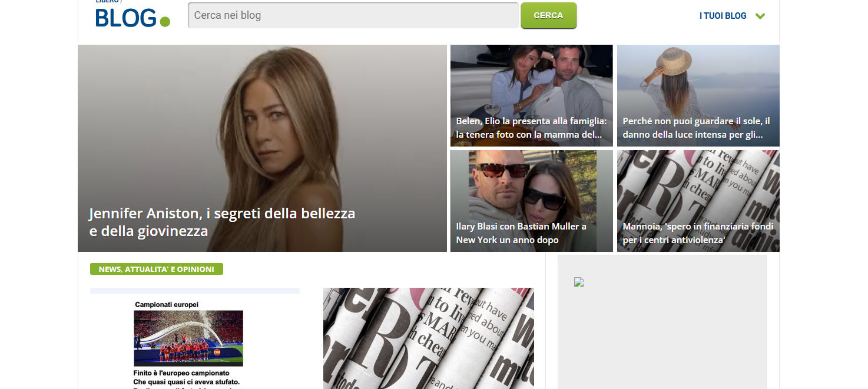Click headline 'Belen, Elio la presenta alla famiglia'
The image size is (868, 389).
coord(531,128)
